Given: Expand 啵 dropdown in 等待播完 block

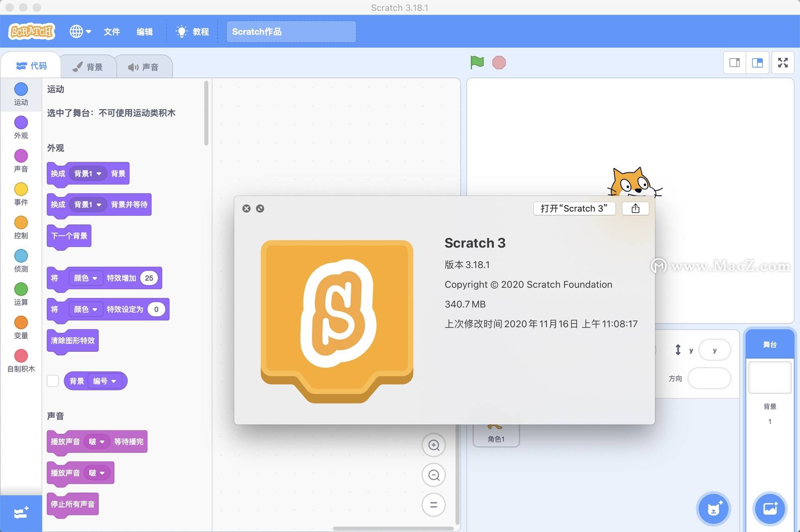Looking at the screenshot, I should (x=96, y=442).
